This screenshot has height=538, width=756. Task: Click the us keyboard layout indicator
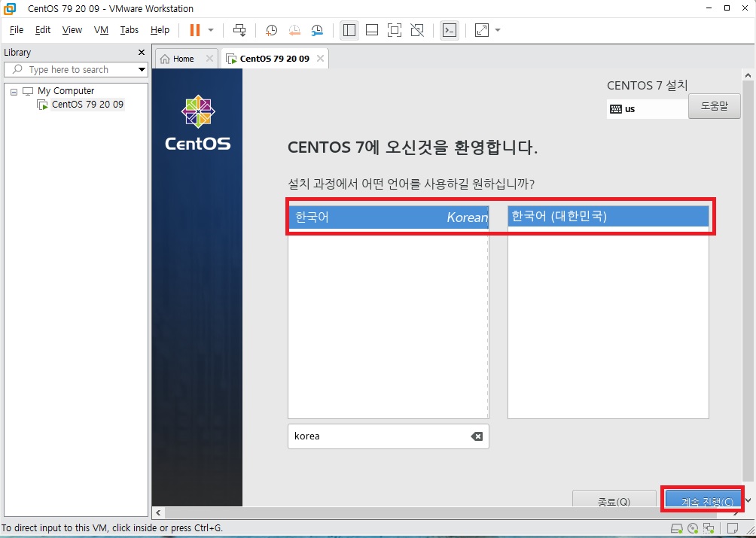647,109
